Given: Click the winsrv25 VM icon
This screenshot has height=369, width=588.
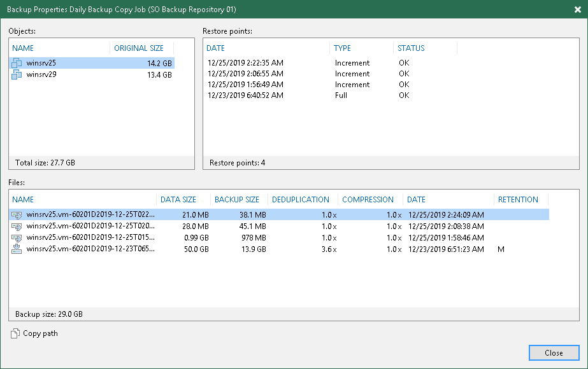Looking at the screenshot, I should pos(17,63).
